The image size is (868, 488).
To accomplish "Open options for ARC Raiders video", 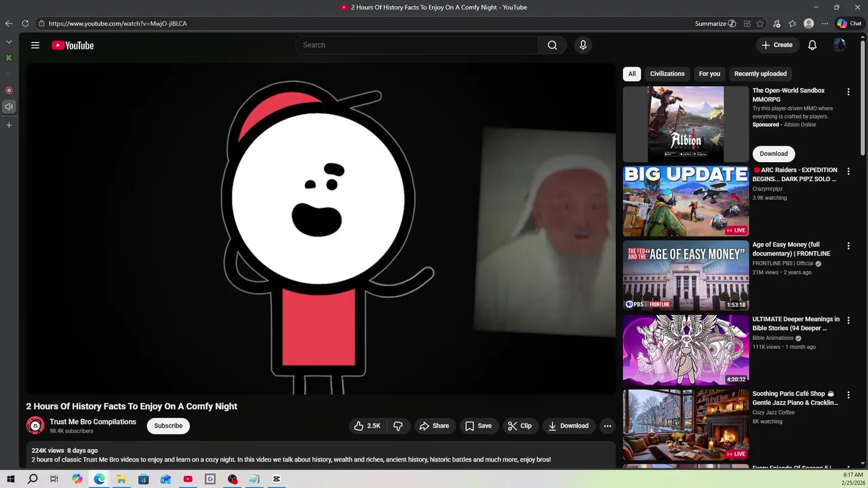I will (x=848, y=171).
